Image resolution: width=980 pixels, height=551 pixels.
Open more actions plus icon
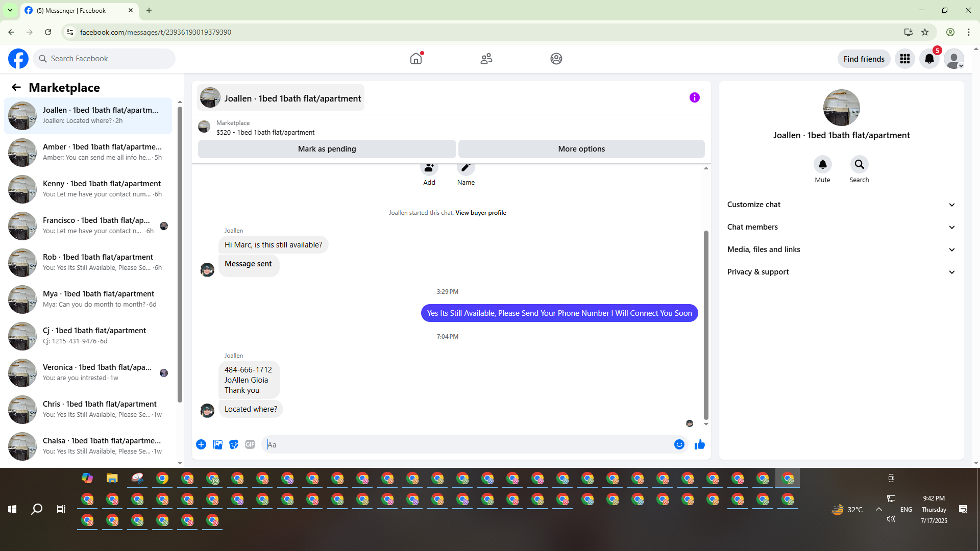click(201, 444)
